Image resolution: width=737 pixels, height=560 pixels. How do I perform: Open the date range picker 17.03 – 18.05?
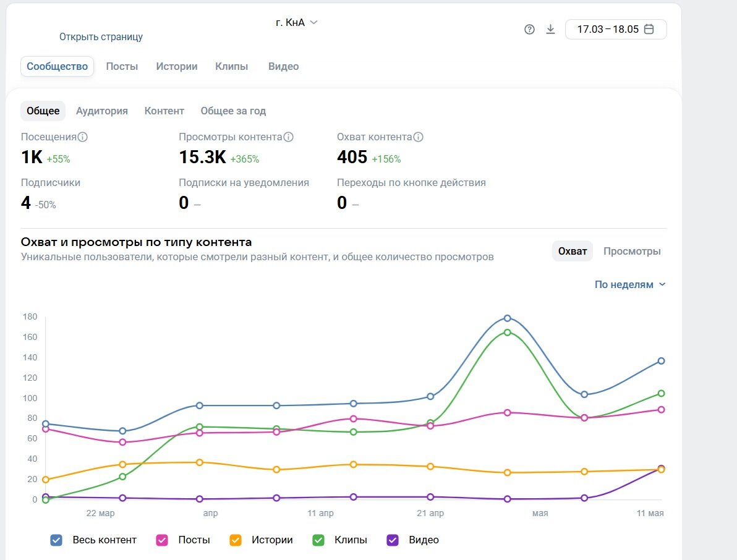point(616,29)
